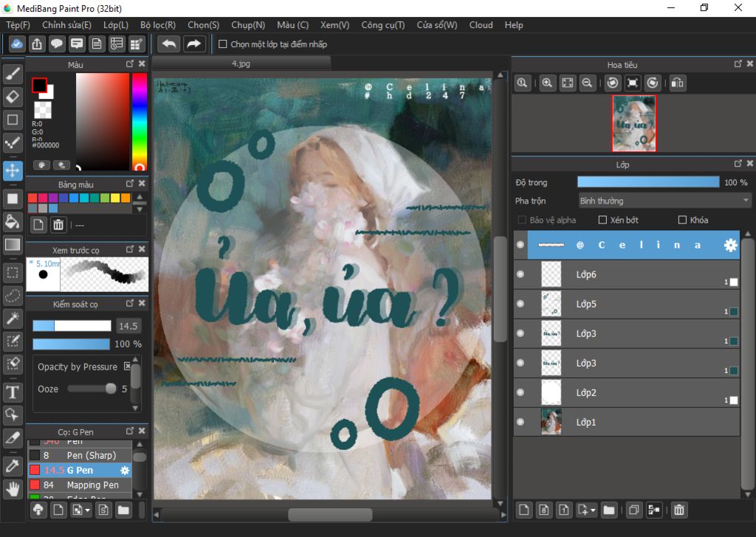Switch to the 4.jpg canvas tab
The width and height of the screenshot is (756, 537).
(241, 63)
